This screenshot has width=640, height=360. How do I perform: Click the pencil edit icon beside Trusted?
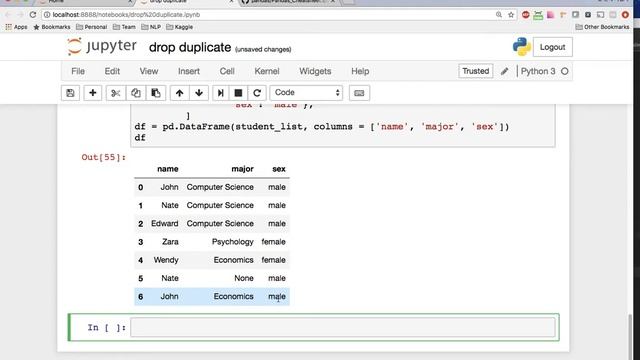(x=504, y=71)
